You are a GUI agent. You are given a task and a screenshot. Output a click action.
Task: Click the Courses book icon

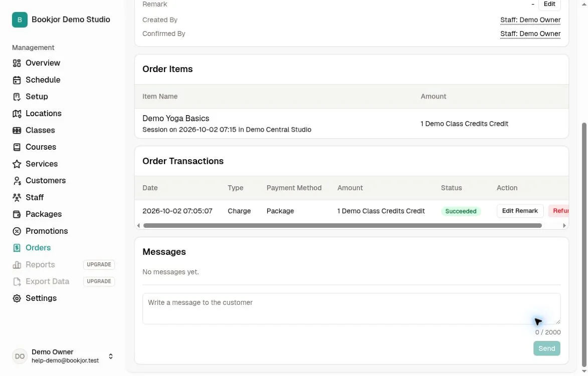17,147
